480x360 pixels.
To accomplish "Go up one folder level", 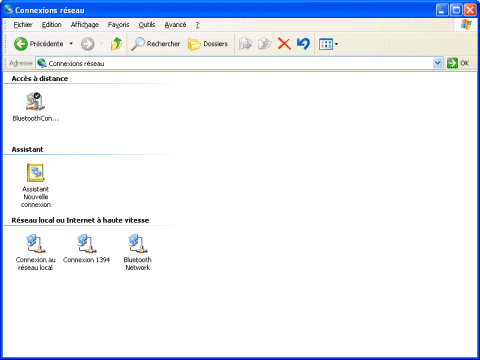I will coord(116,44).
